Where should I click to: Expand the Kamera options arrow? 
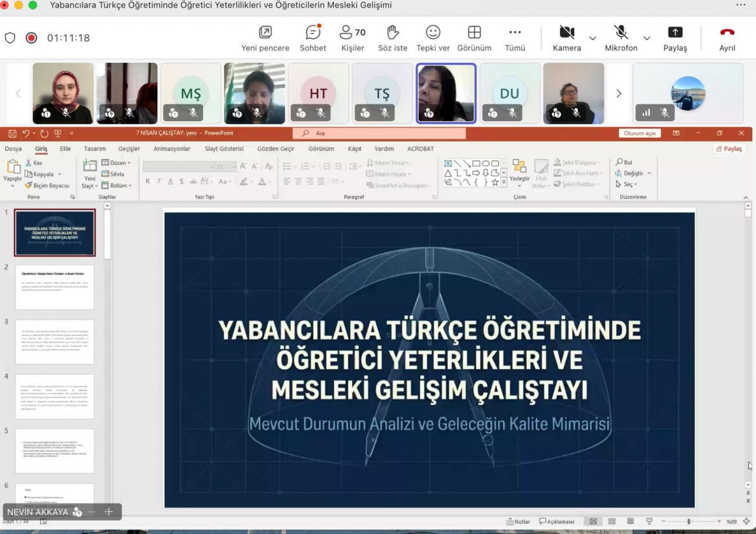(592, 38)
